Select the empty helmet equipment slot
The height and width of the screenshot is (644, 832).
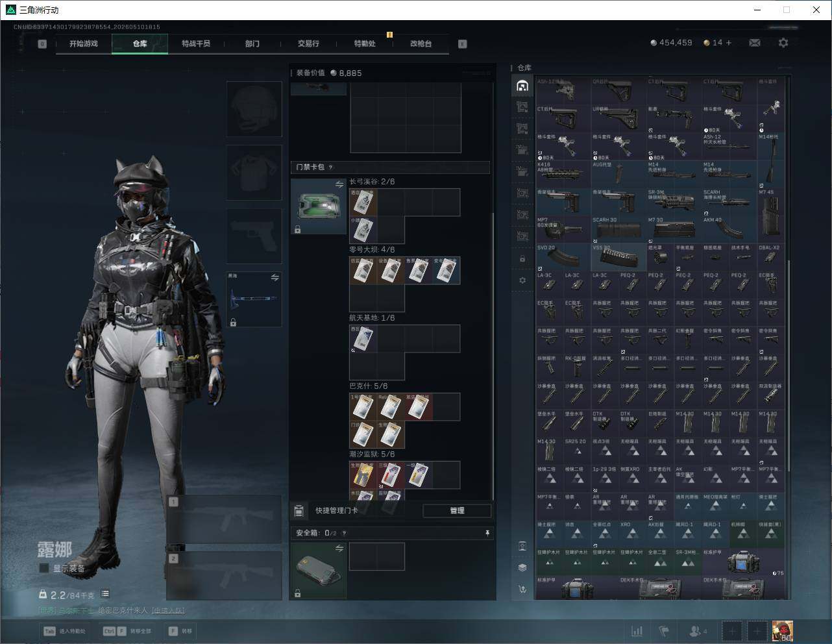254,109
